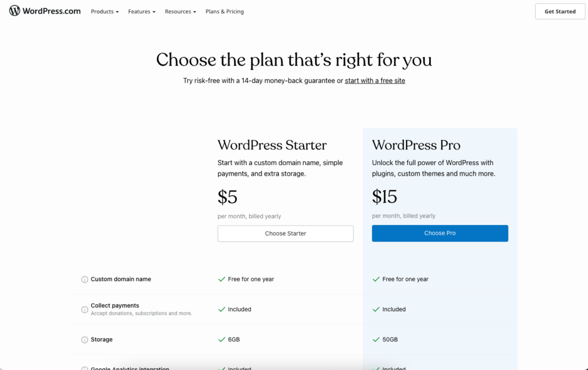Click info icon beside Custom domain name
588x370 pixels.
(85, 279)
